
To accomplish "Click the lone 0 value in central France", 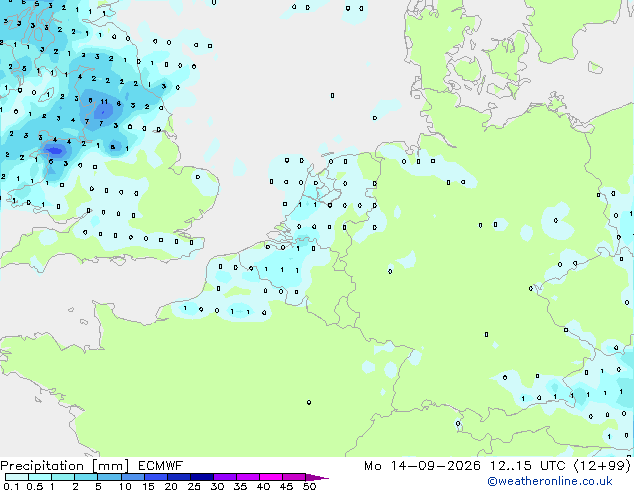I will point(309,402).
